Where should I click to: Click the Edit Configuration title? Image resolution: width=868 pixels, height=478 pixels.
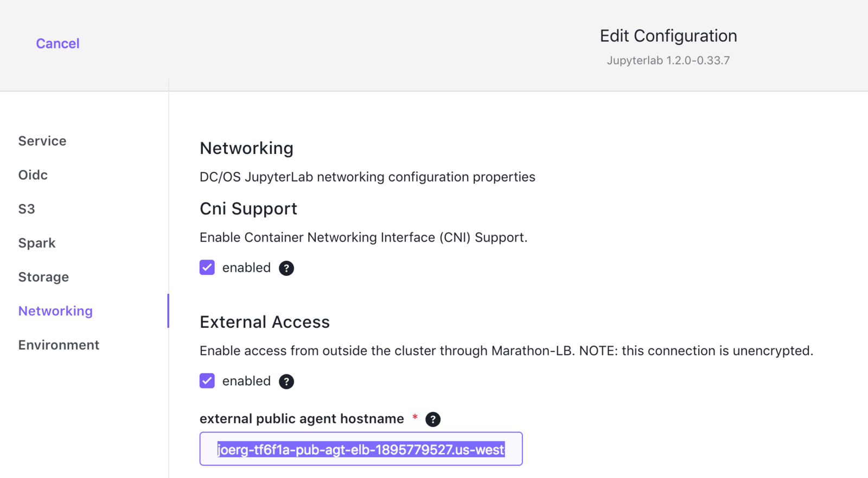[x=668, y=36]
